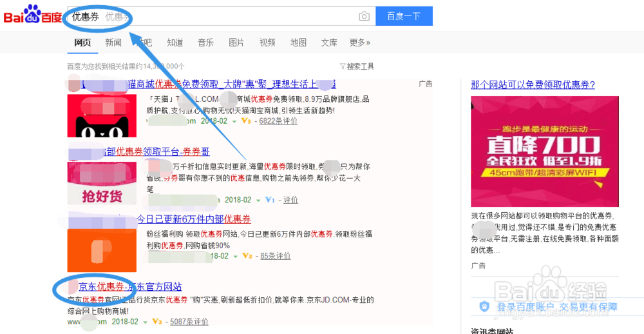
Task: Expand the 更多» menu
Action: (x=360, y=43)
